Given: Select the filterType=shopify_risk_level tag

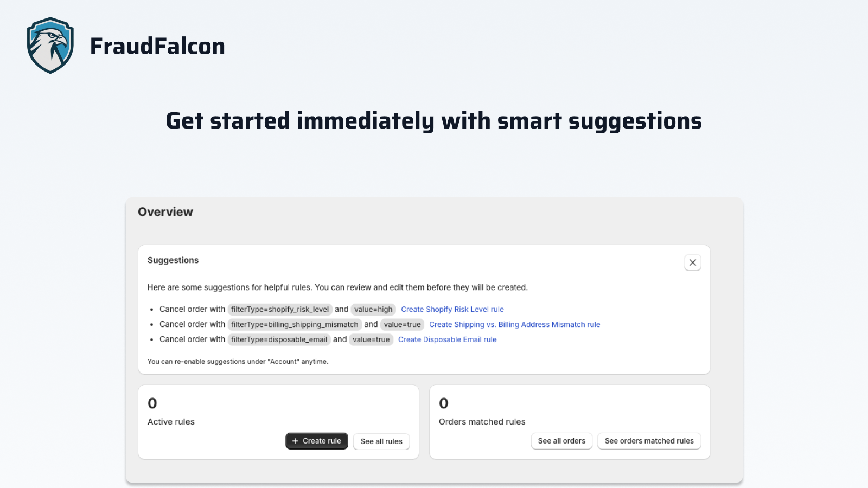Looking at the screenshot, I should tap(280, 309).
